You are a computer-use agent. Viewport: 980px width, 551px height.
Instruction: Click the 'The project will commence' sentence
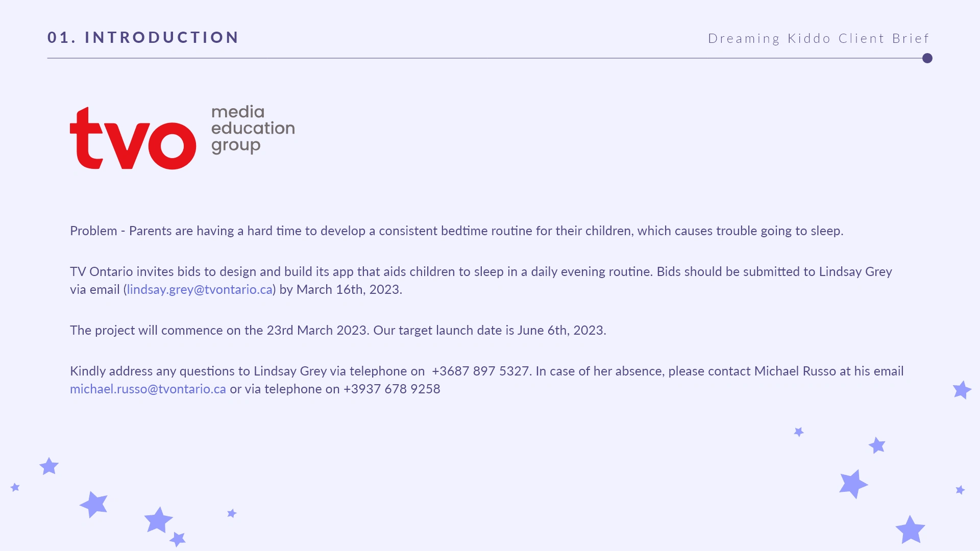(x=219, y=331)
